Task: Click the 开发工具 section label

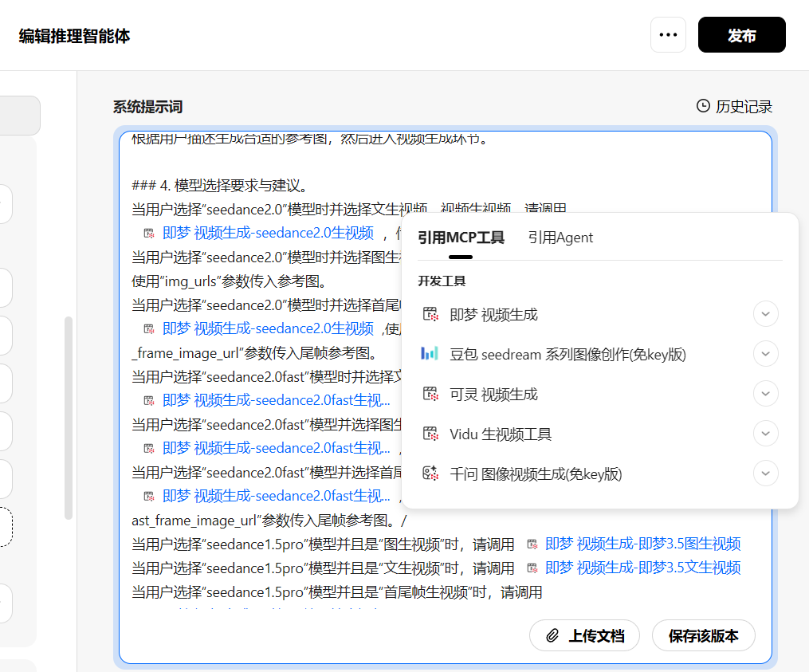Action: click(x=441, y=281)
